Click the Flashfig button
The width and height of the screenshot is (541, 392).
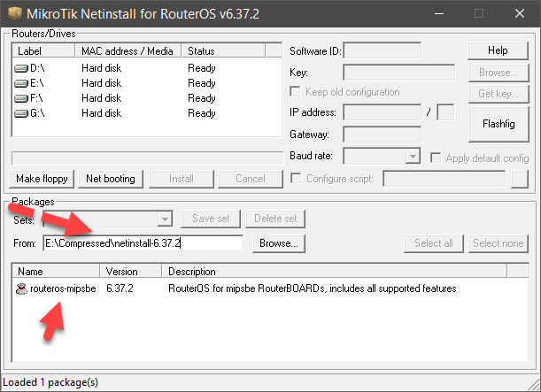tap(498, 124)
